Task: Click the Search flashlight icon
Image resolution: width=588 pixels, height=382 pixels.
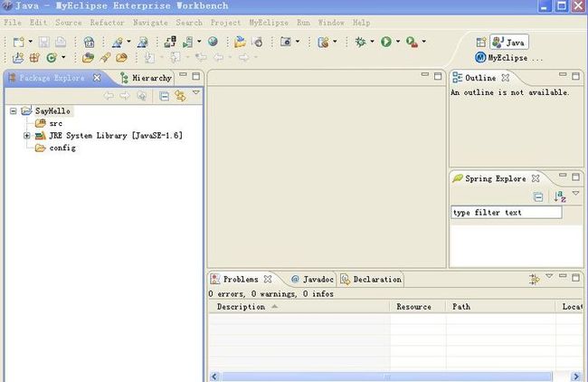Action: (105, 57)
